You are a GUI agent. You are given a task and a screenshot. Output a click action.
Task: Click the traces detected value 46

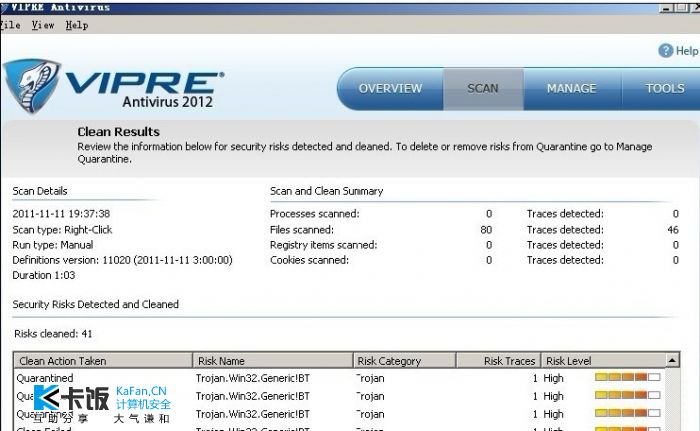click(673, 230)
